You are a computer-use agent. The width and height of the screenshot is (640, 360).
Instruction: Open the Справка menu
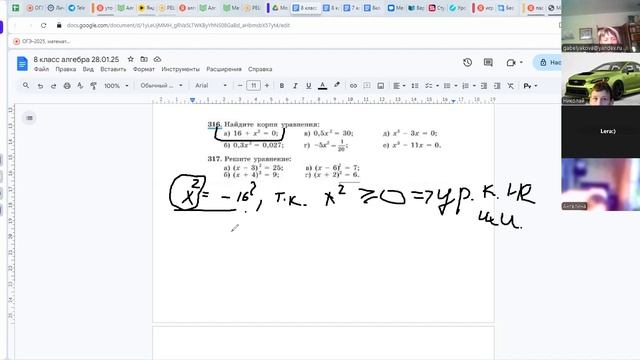pos(260,69)
